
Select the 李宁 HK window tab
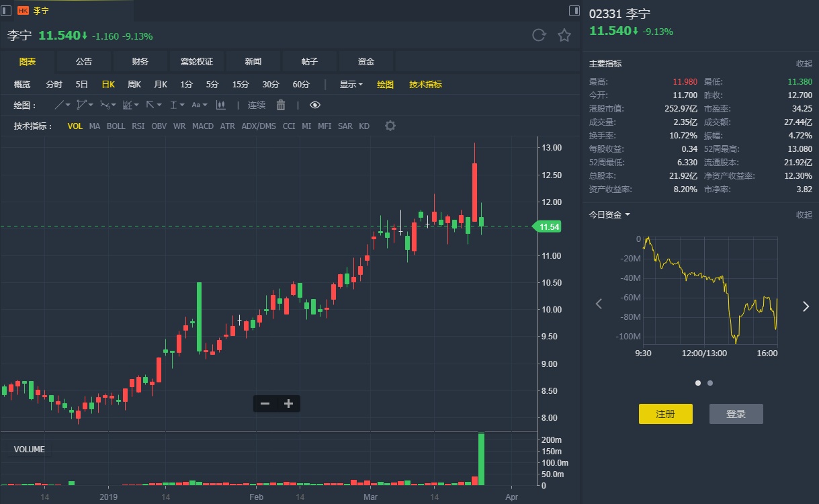[73, 10]
